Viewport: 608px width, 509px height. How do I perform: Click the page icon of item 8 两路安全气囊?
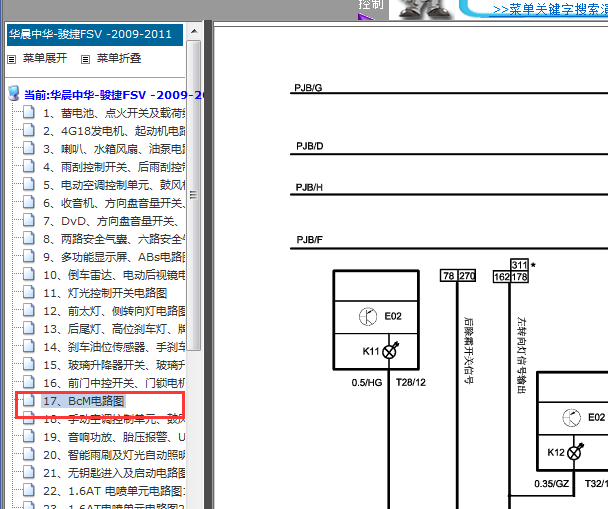tap(29, 238)
